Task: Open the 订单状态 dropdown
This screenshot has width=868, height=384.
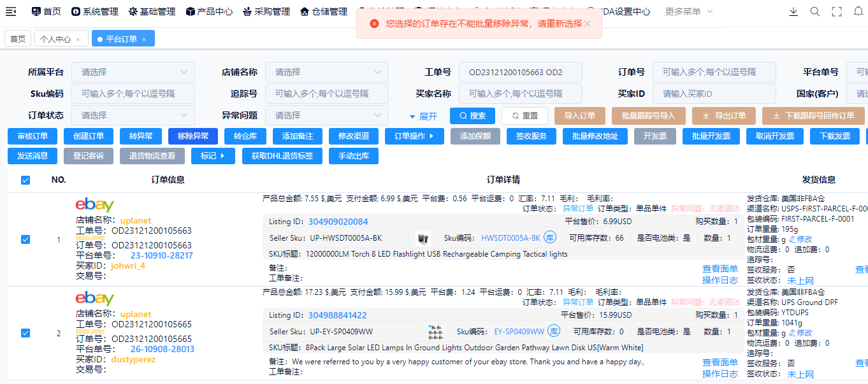Action: coord(133,115)
